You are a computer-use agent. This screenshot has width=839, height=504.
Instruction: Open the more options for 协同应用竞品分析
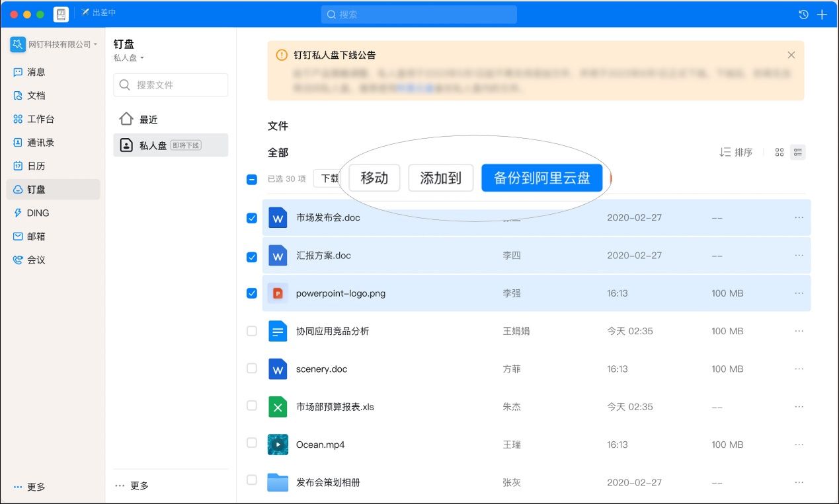(x=799, y=331)
